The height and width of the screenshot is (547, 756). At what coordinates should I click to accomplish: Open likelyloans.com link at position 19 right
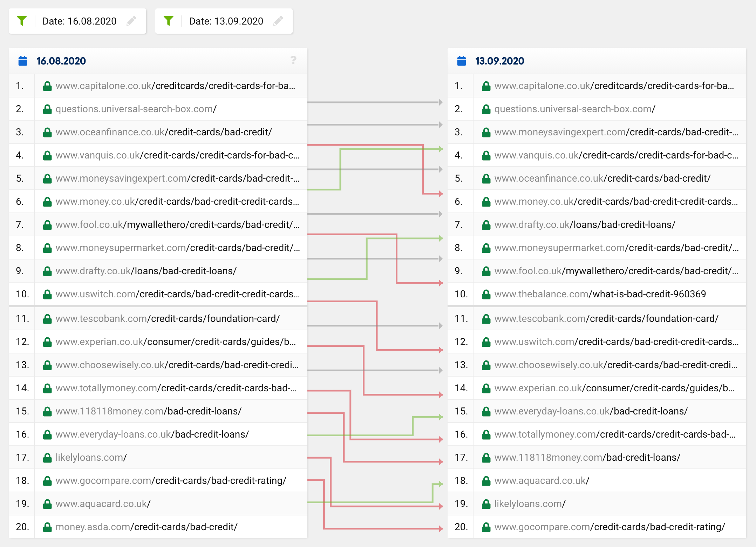530,504
